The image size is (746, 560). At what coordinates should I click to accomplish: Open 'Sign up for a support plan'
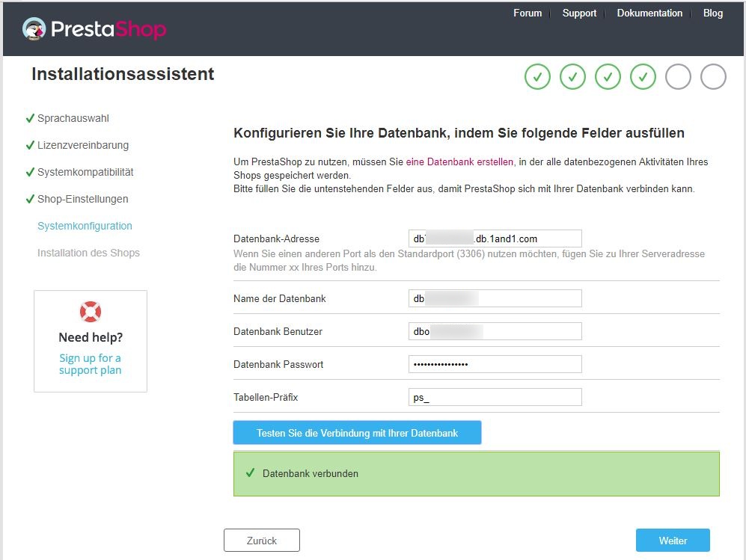(91, 364)
